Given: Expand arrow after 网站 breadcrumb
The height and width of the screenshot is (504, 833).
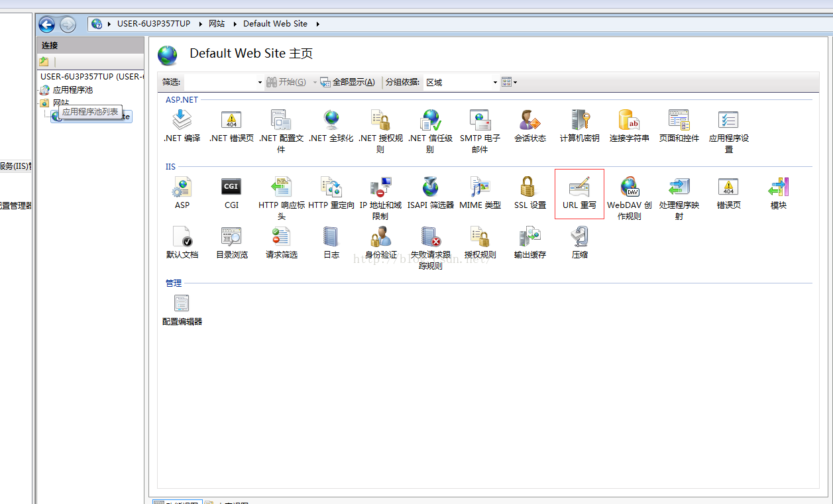Looking at the screenshot, I should coord(235,24).
